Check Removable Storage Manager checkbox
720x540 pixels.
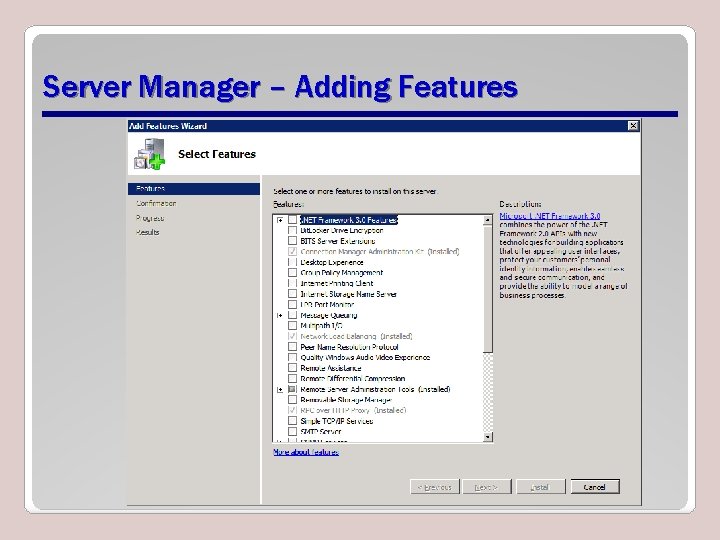point(292,399)
